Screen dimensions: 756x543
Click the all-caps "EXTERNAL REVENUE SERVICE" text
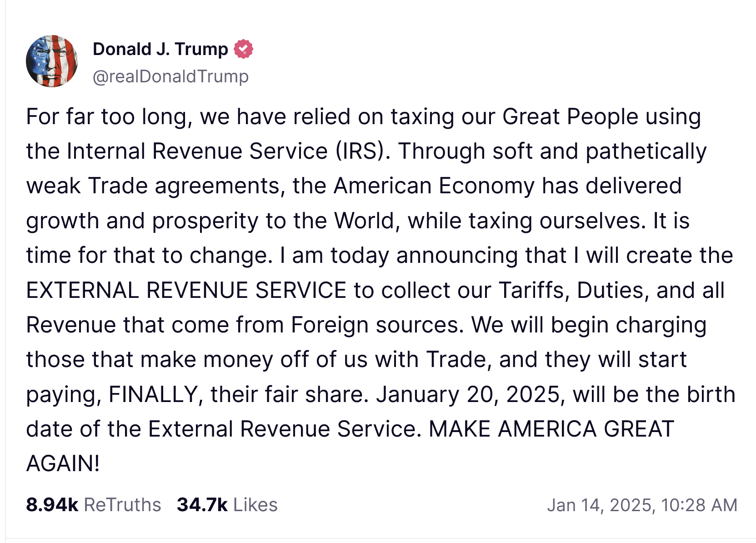click(x=186, y=290)
